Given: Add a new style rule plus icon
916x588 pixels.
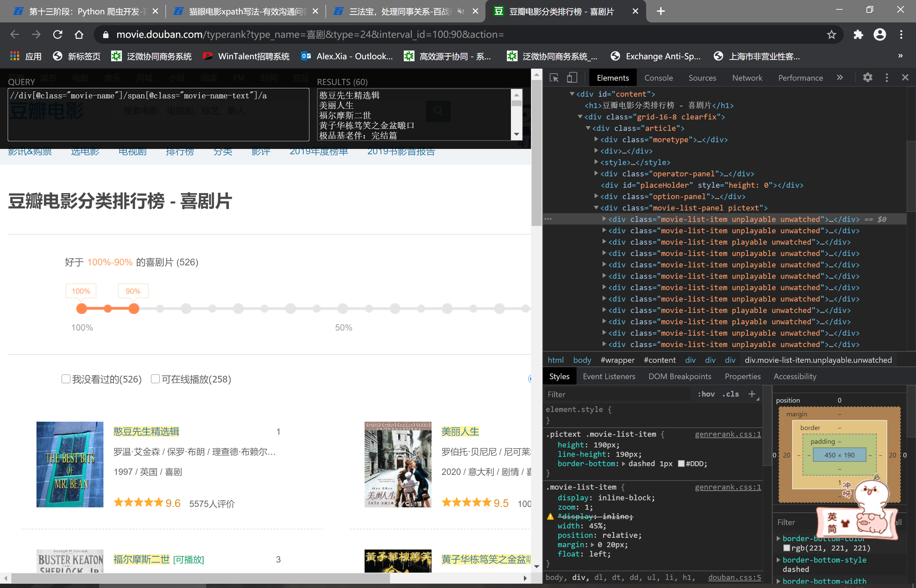Looking at the screenshot, I should 751,394.
